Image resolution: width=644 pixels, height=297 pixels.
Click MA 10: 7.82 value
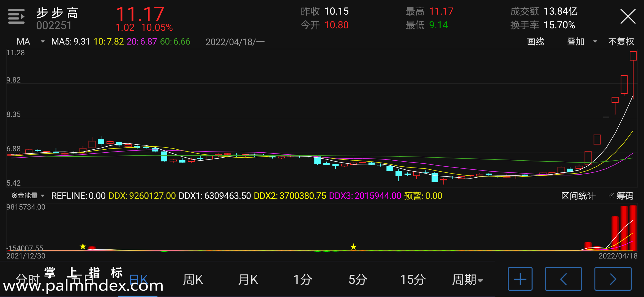(109, 42)
